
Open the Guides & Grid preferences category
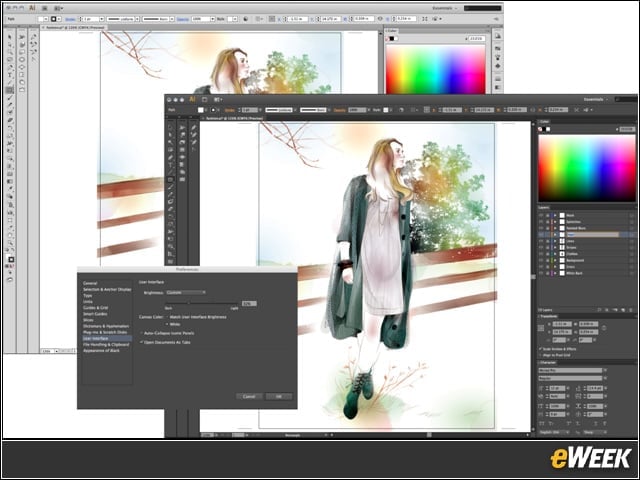(96, 307)
